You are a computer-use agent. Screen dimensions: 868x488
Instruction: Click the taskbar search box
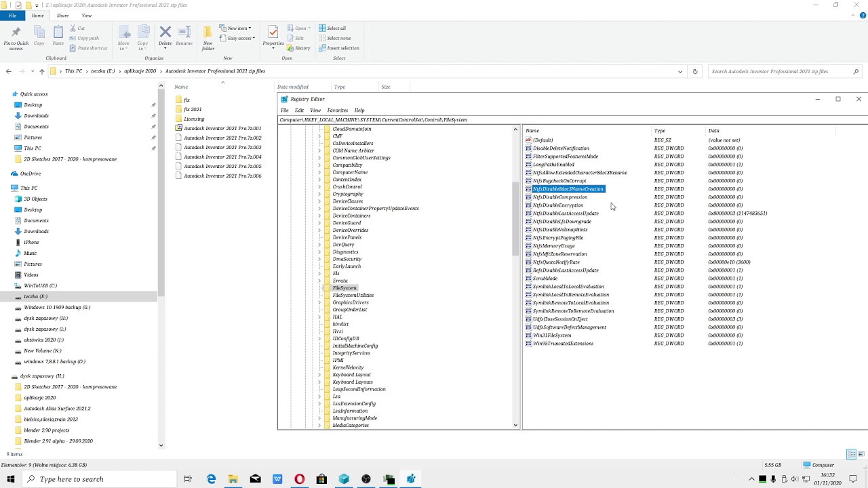99,479
